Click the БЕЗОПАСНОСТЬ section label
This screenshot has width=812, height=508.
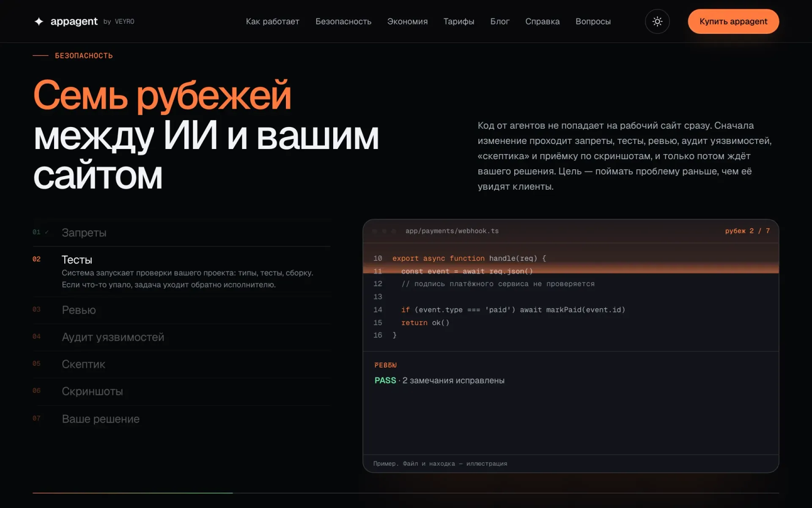click(x=84, y=56)
